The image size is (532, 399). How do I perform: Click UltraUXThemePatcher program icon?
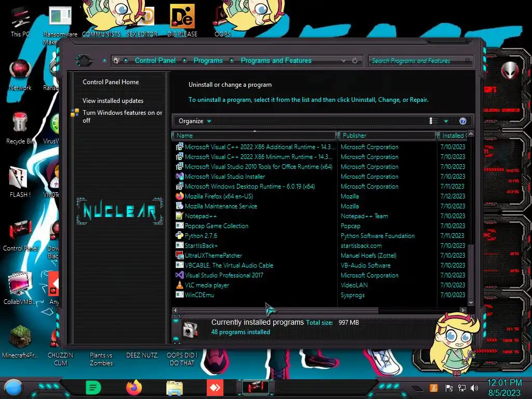[179, 255]
